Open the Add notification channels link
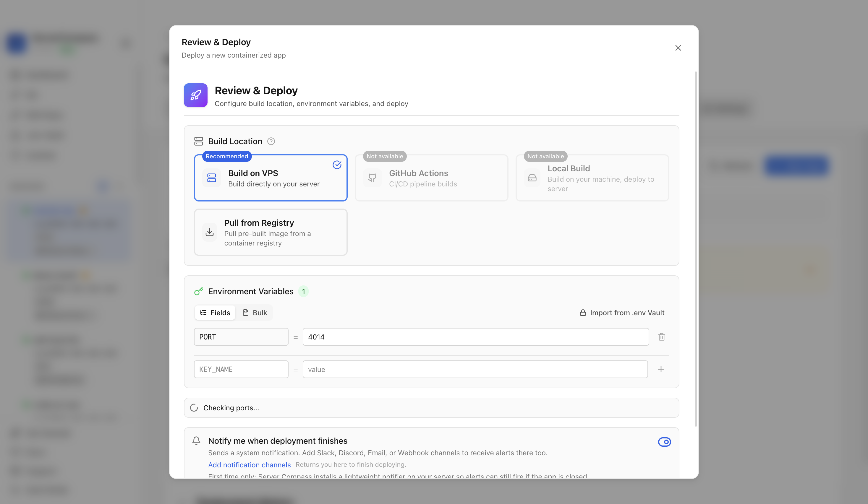 click(250, 465)
